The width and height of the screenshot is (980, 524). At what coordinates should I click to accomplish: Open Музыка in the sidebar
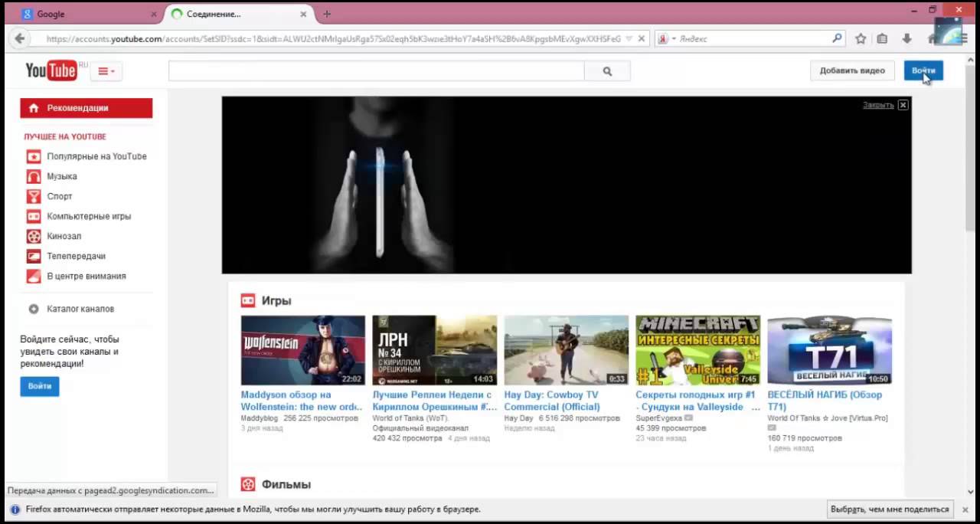[x=62, y=176]
